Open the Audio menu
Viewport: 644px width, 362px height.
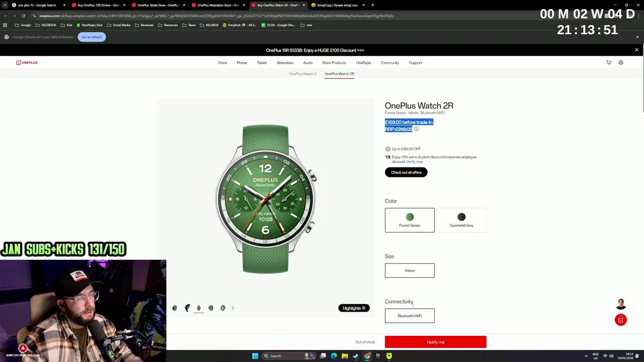pos(308,63)
